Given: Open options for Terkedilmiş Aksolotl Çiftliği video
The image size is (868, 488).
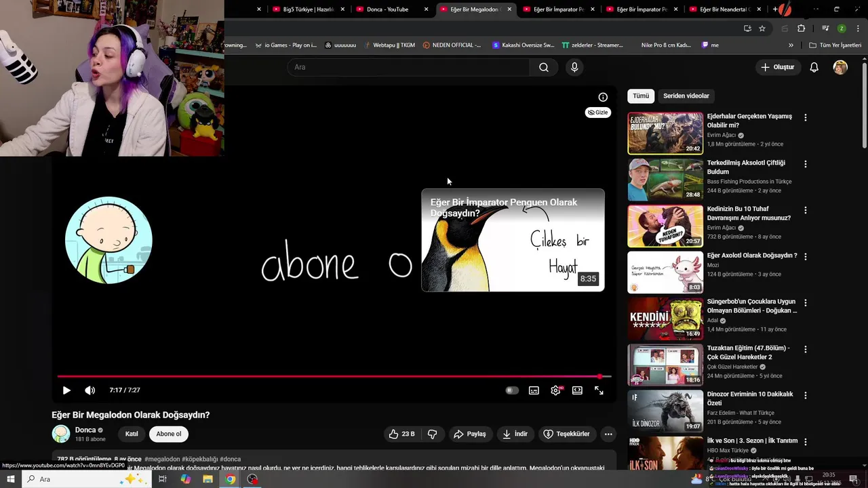Looking at the screenshot, I should [x=805, y=164].
